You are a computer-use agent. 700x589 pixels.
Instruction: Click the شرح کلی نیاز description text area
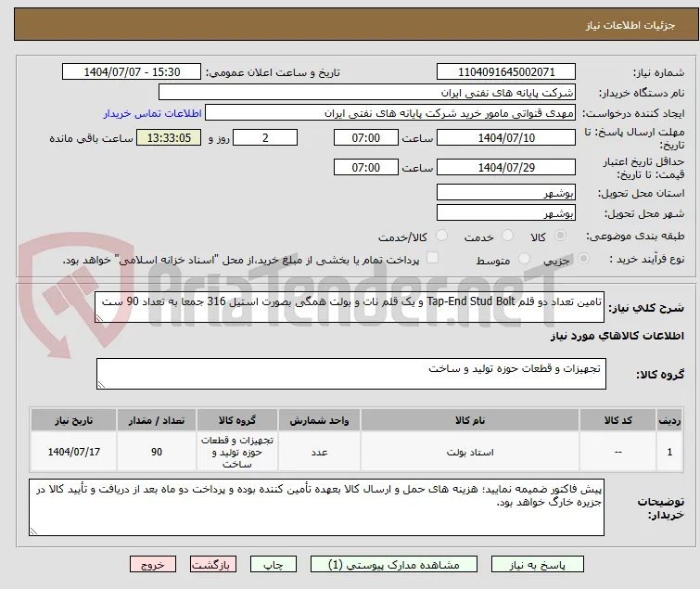pos(350,306)
